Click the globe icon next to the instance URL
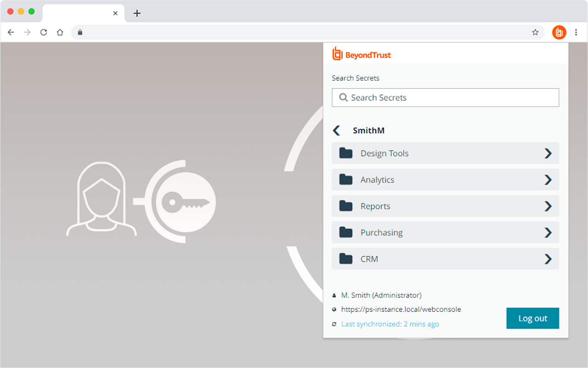 pos(334,309)
